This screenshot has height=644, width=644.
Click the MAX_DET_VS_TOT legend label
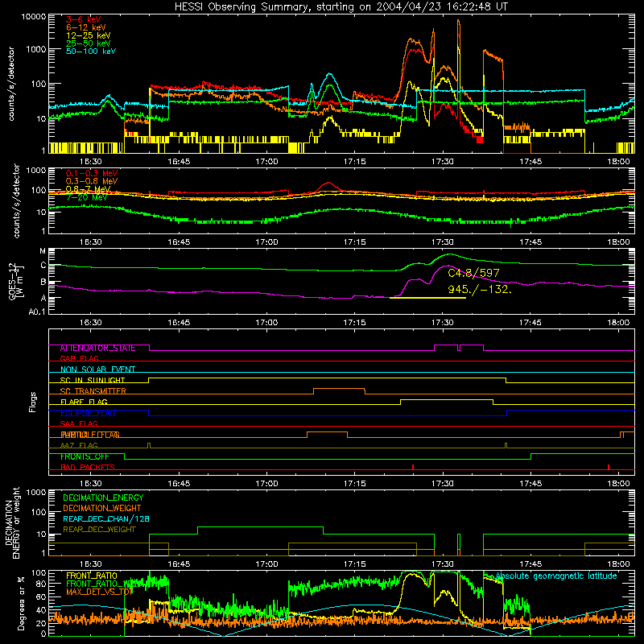[100, 592]
